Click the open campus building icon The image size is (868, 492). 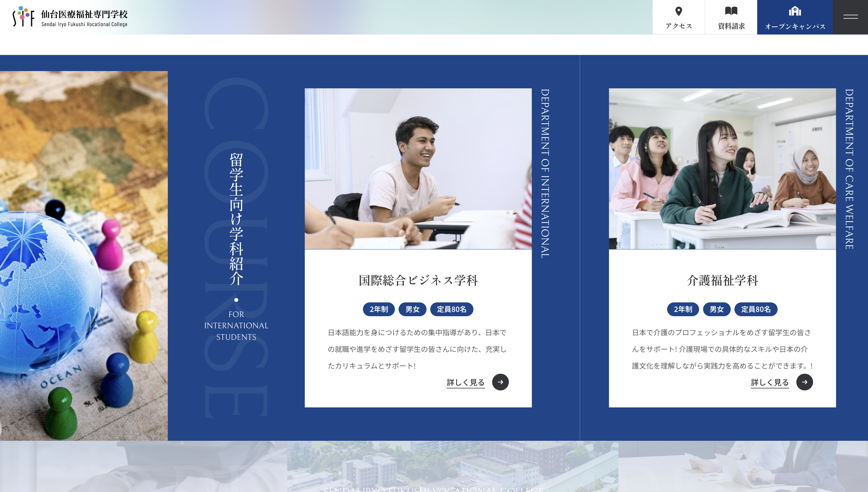[795, 11]
